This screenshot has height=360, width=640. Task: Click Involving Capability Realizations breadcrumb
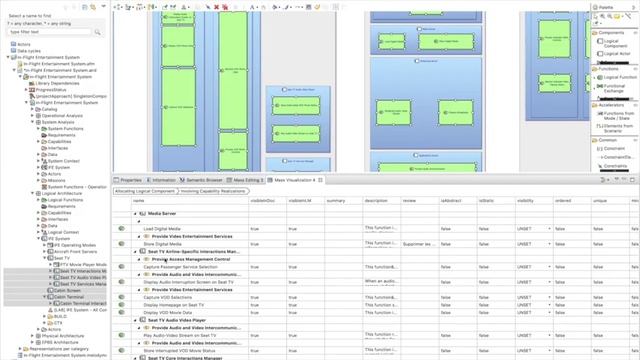213,191
